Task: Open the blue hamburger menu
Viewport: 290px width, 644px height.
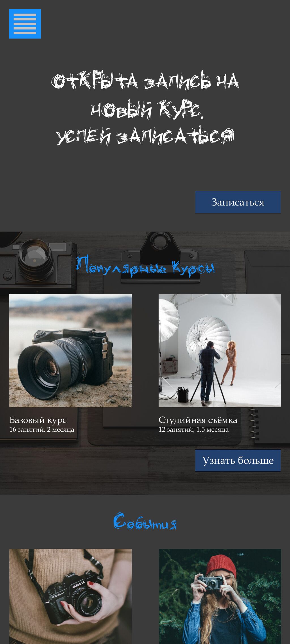Action: [25, 24]
